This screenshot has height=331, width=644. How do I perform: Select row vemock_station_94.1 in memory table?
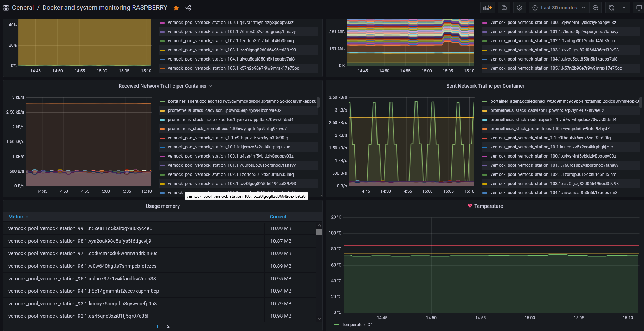[160, 291]
